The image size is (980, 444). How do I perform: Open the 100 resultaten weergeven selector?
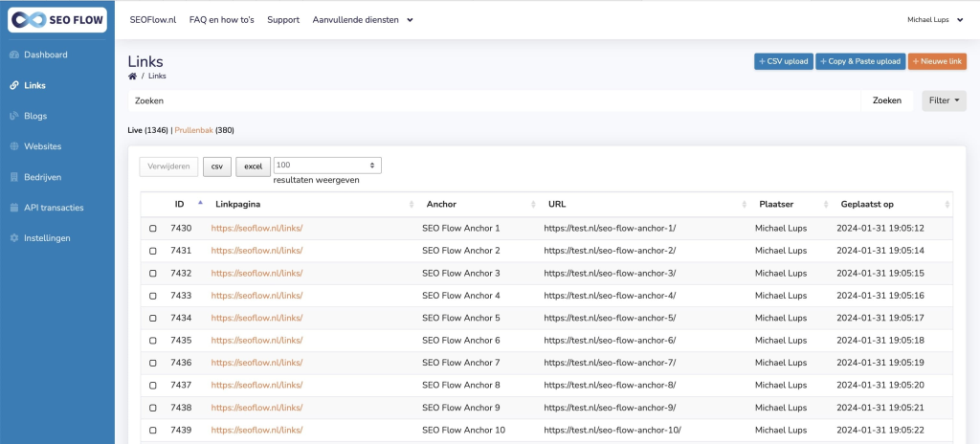(327, 166)
